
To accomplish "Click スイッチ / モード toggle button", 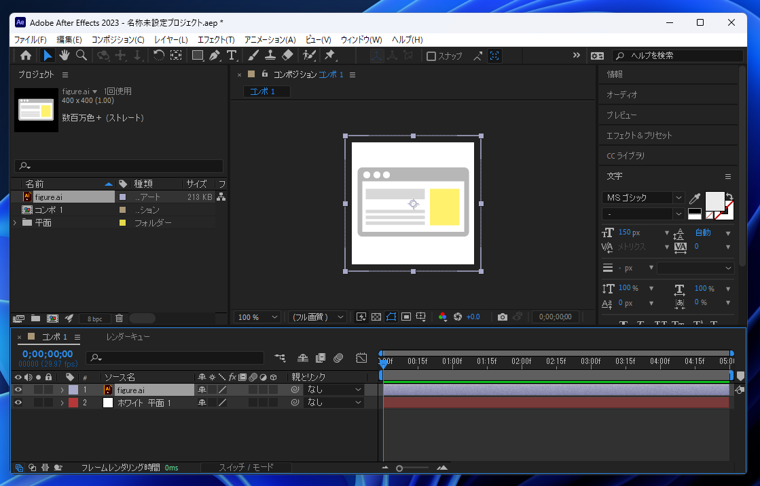I will click(x=246, y=467).
